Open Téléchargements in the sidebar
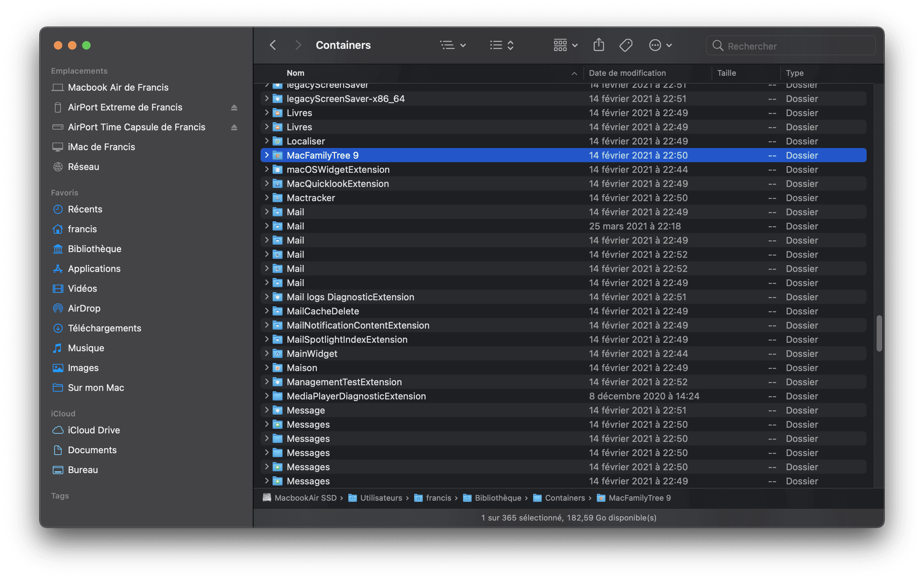Screen dimensions: 924x580 click(104, 328)
